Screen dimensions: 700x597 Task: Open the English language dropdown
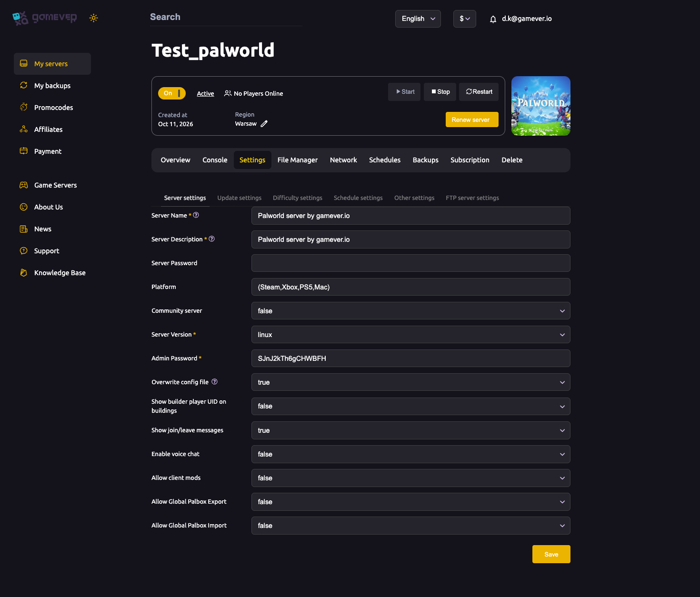point(418,19)
